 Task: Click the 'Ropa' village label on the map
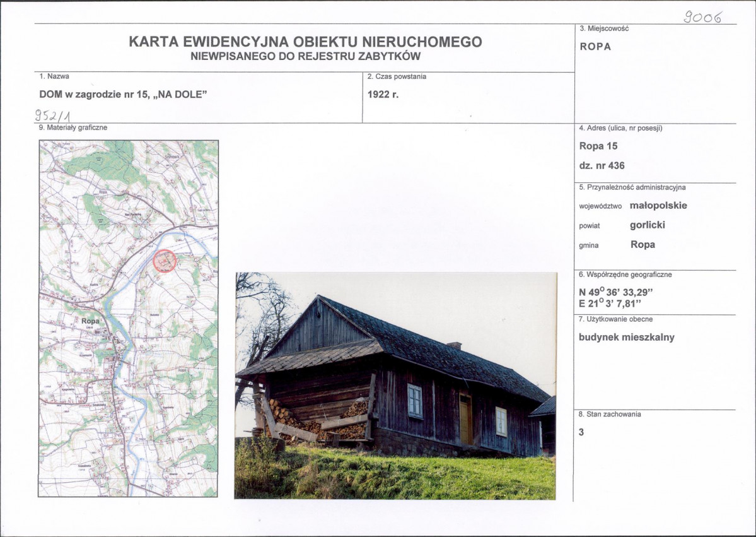(x=90, y=321)
